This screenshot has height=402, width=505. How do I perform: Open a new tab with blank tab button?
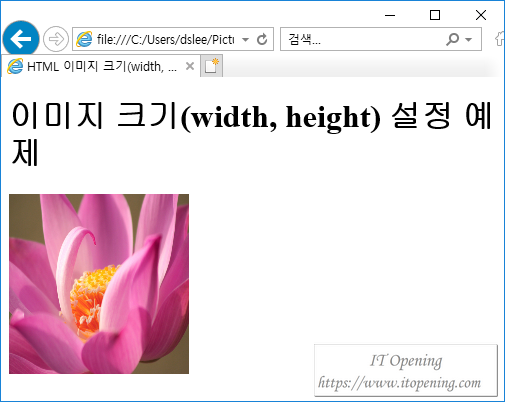pos(212,66)
